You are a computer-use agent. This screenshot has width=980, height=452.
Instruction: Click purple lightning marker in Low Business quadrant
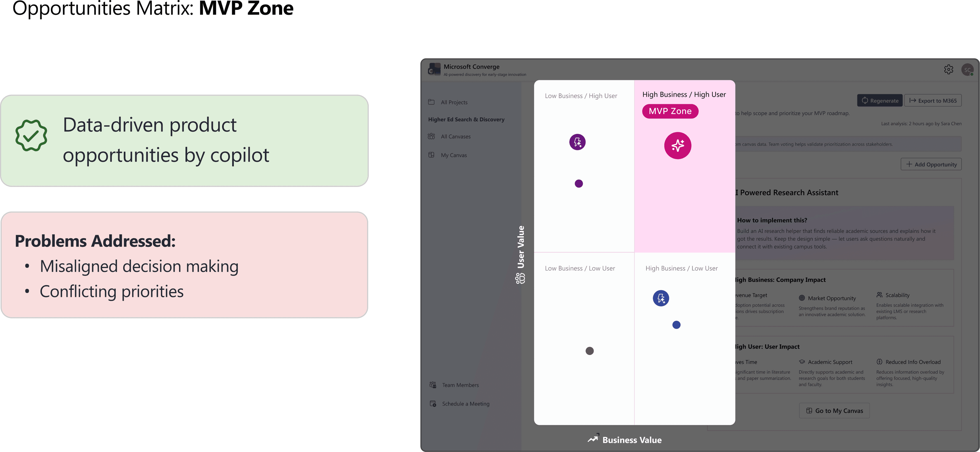[x=577, y=142]
